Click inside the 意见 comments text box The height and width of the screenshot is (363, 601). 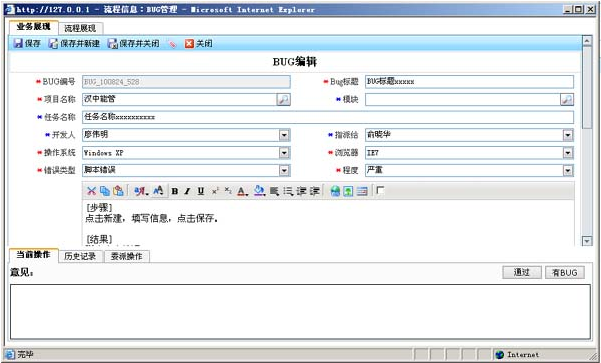pyautogui.click(x=300, y=312)
